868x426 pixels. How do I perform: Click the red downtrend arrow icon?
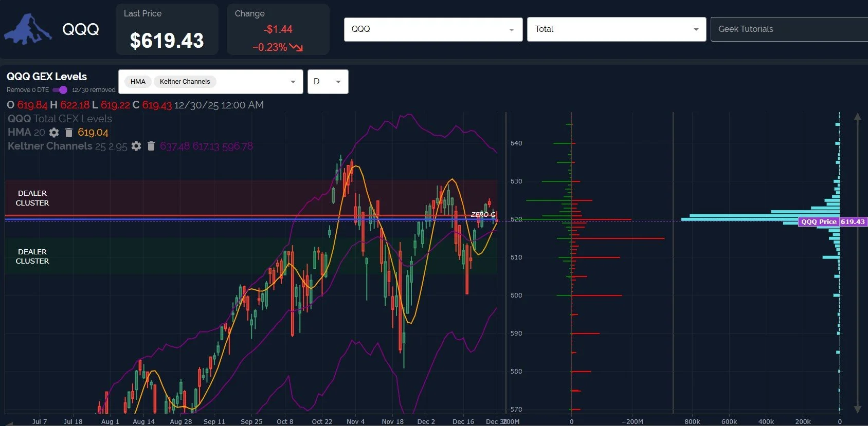(296, 47)
